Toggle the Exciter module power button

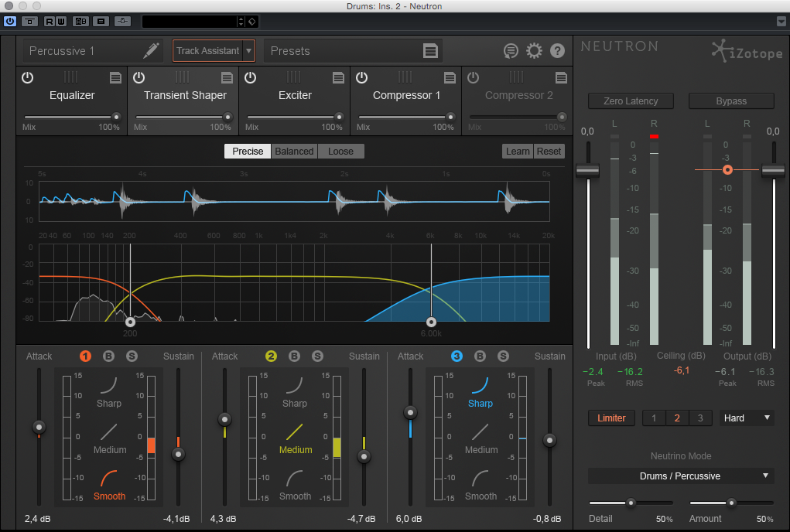click(x=251, y=77)
